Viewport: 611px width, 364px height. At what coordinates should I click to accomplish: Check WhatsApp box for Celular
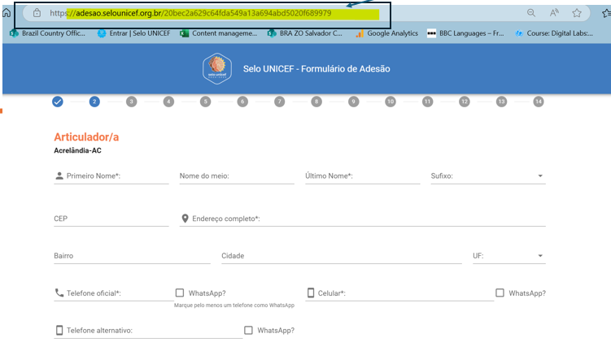[500, 292]
